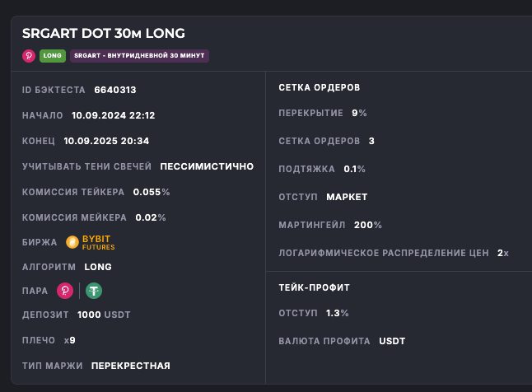Image resolution: width=532 pixels, height=392 pixels.
Task: Click the Bybit Futures exchange logo
Action: tap(91, 242)
